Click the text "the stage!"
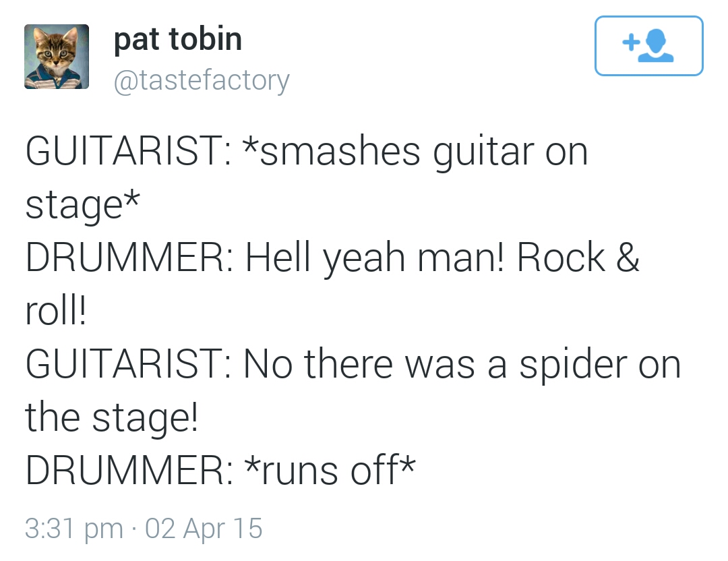The width and height of the screenshot is (728, 561). (x=112, y=417)
